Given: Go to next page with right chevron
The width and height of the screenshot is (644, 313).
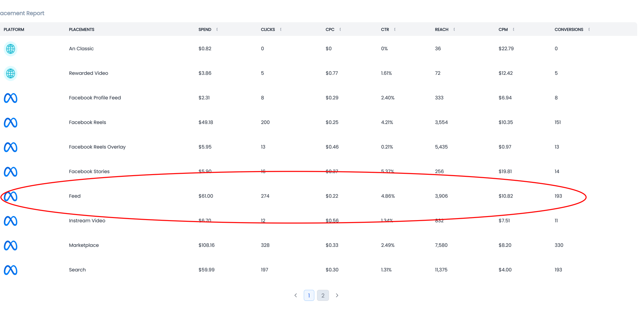Looking at the screenshot, I should click(x=337, y=296).
